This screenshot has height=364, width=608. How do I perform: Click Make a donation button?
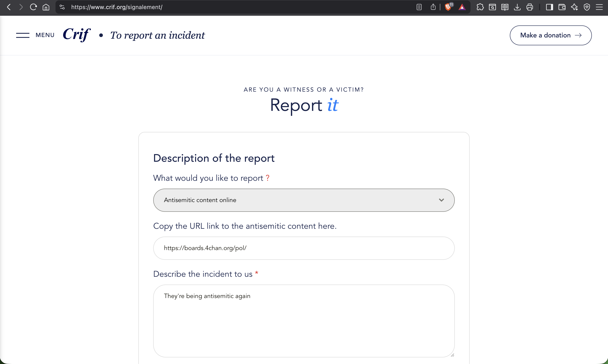[551, 35]
